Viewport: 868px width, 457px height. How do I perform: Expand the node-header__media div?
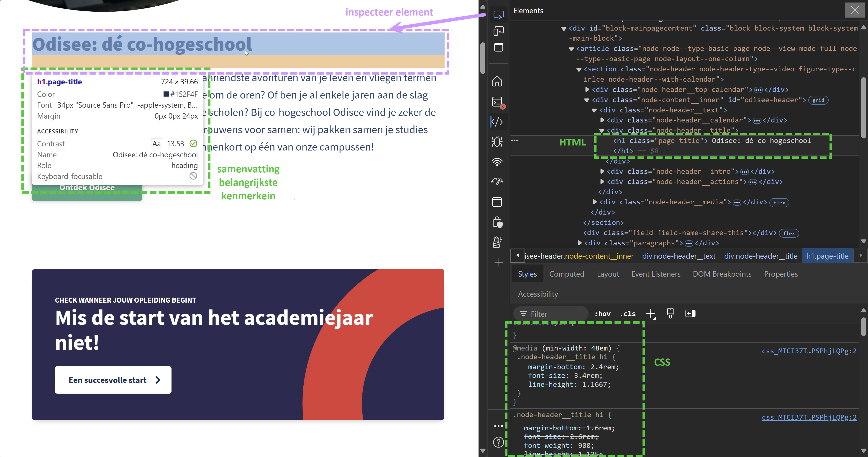pyautogui.click(x=595, y=202)
